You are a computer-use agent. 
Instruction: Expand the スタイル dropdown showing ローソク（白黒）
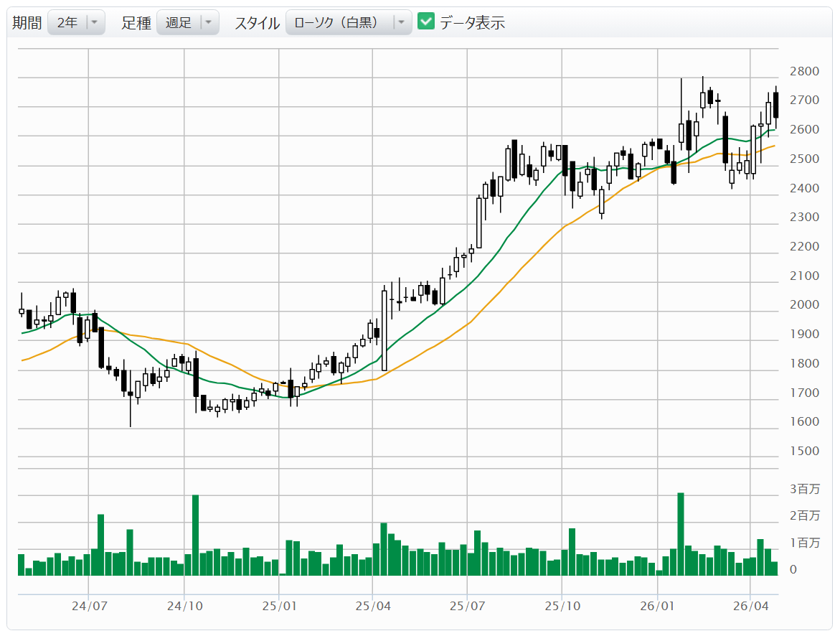pos(340,23)
